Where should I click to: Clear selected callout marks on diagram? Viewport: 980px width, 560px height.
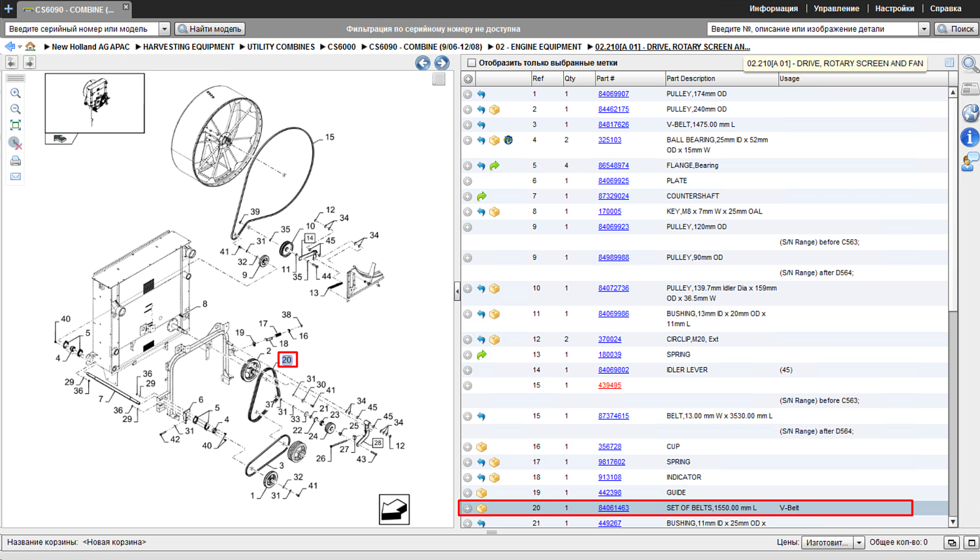click(x=16, y=143)
